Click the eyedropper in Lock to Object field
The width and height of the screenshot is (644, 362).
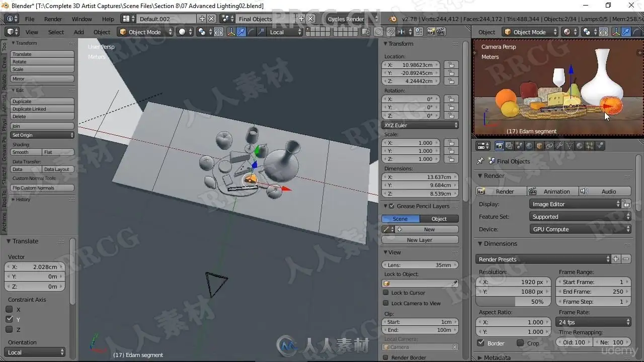click(x=454, y=284)
